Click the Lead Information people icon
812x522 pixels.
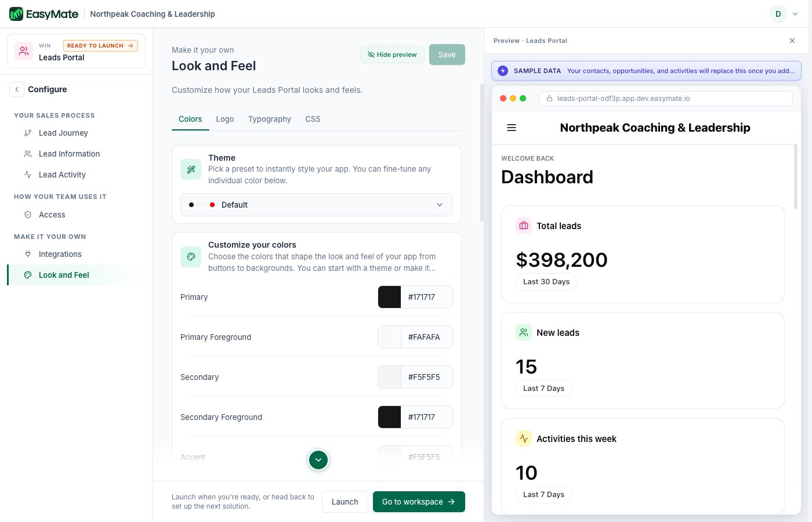click(x=28, y=154)
